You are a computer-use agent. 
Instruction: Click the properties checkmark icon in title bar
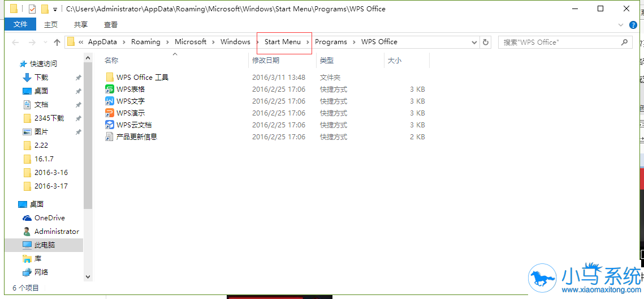tap(32, 8)
